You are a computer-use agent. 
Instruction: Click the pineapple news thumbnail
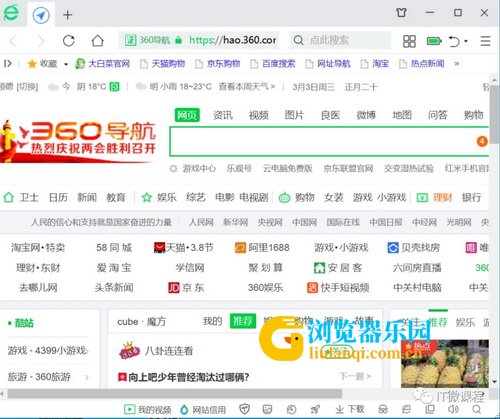(x=445, y=363)
